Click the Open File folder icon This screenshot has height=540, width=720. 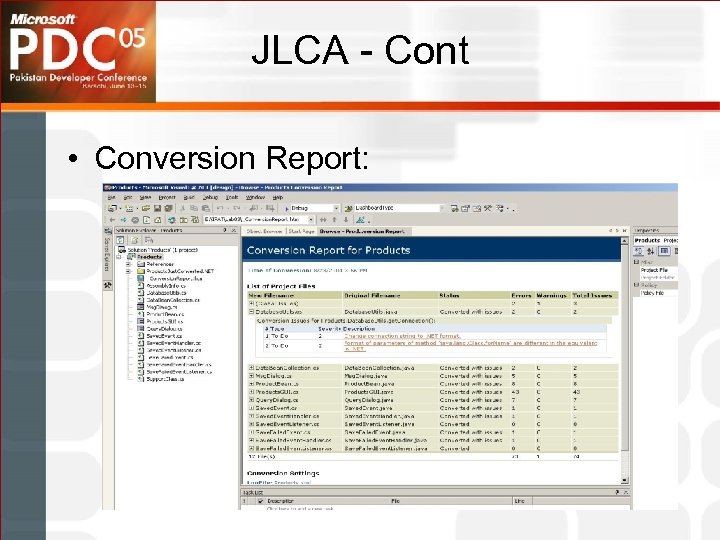click(x=146, y=208)
